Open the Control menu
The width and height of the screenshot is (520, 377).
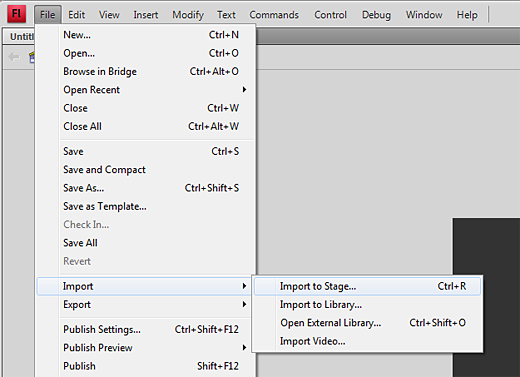coord(330,15)
